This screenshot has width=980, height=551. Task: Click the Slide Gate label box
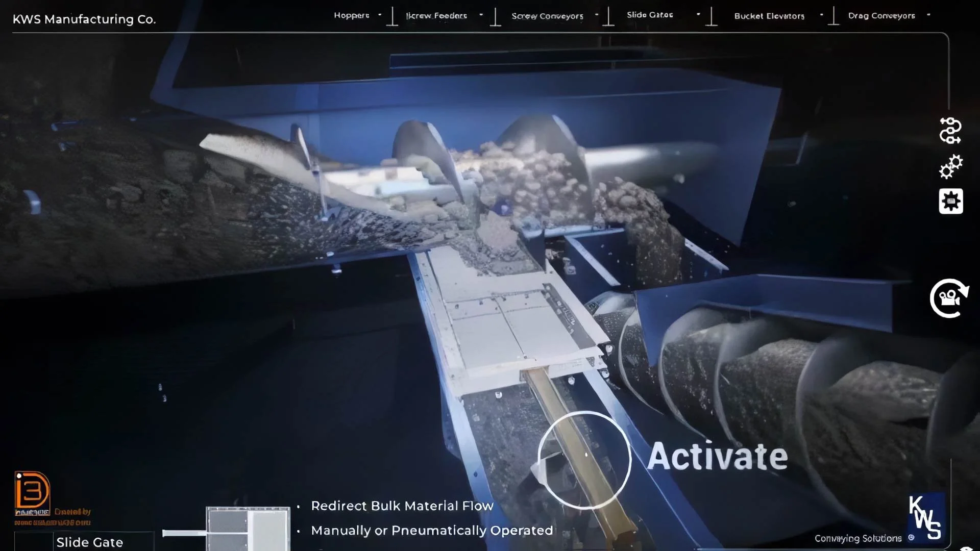pos(90,542)
